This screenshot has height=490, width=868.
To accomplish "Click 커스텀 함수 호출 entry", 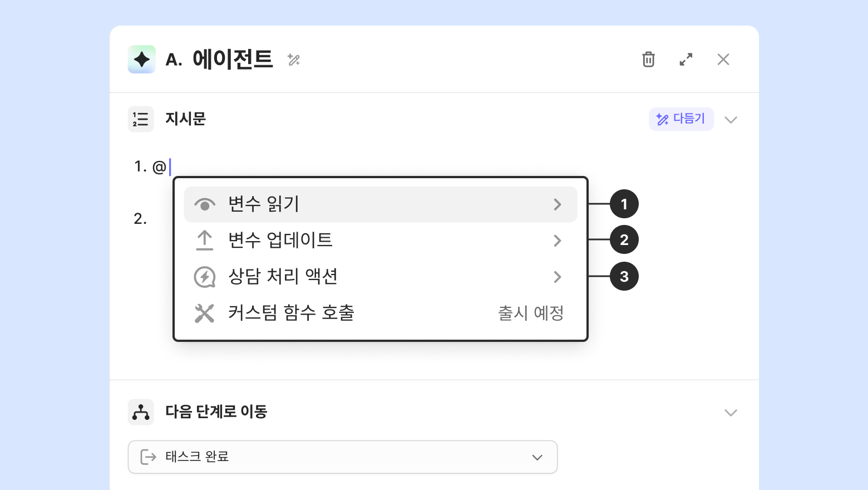I will (x=291, y=313).
